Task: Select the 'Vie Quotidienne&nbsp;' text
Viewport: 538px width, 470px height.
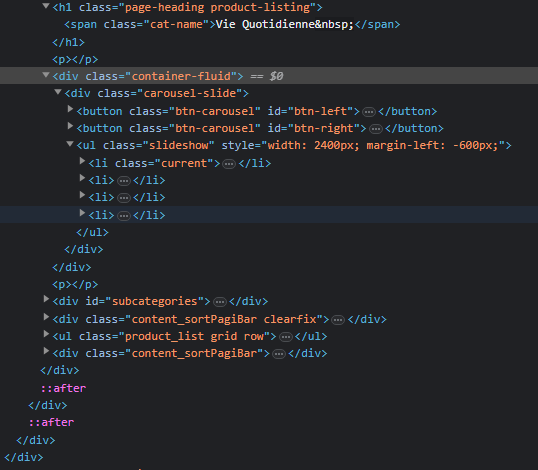Action: click(x=285, y=24)
